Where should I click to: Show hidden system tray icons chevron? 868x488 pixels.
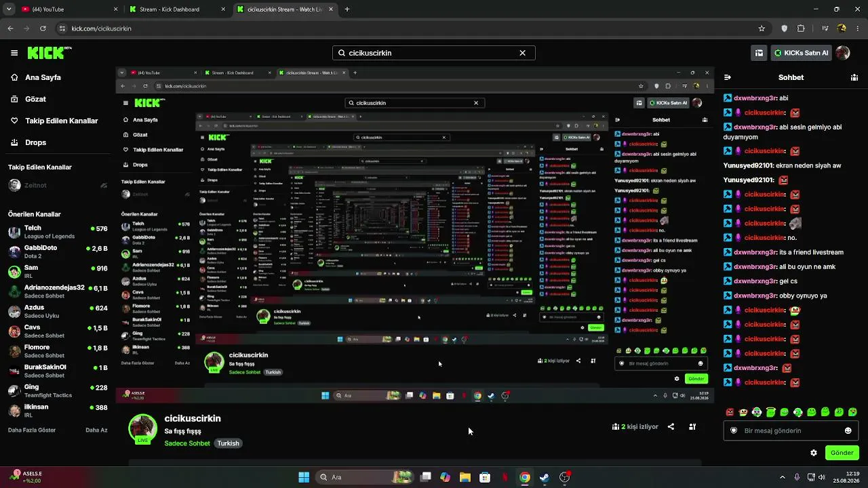pos(783,477)
